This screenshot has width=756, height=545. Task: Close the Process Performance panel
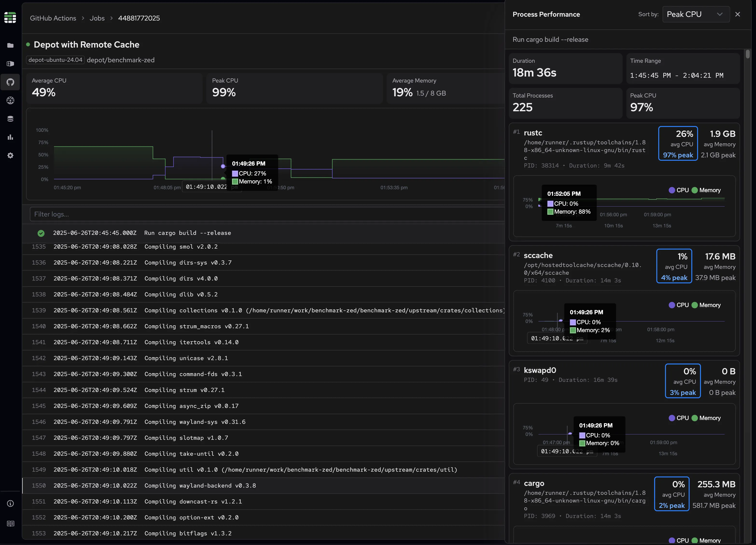click(738, 14)
